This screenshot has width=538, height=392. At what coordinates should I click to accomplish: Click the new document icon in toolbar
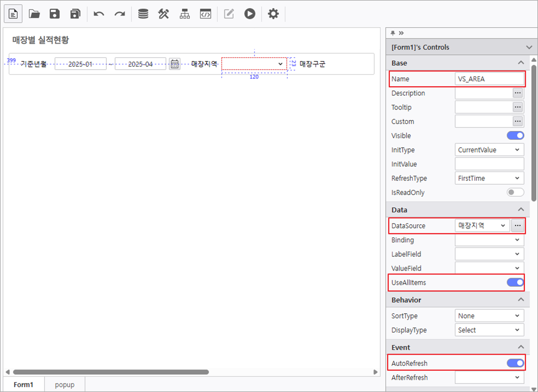(13, 14)
